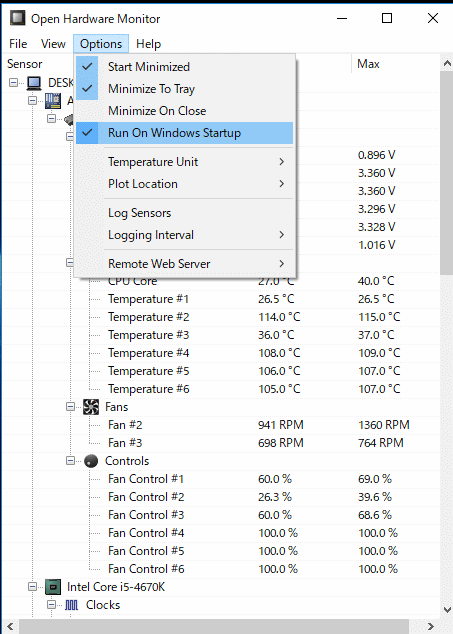453x634 pixels.
Task: Select the Temperature #3 row
Action: coord(221,335)
